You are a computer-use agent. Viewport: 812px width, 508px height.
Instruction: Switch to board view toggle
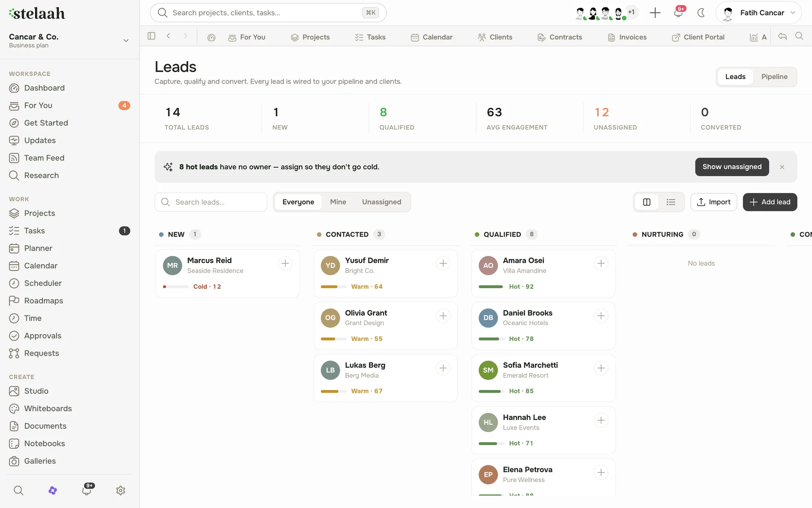pyautogui.click(x=647, y=202)
